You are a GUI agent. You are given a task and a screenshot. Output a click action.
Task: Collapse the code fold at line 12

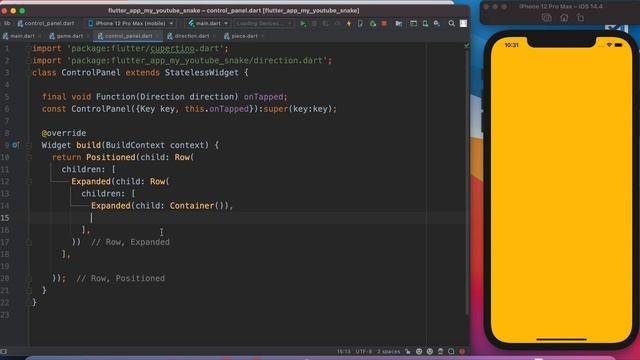(29, 181)
